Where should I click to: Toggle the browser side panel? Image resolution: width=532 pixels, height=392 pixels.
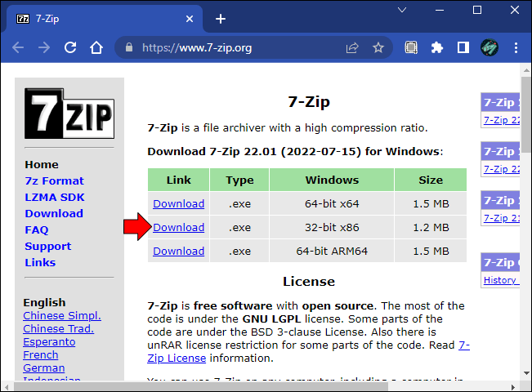click(463, 47)
